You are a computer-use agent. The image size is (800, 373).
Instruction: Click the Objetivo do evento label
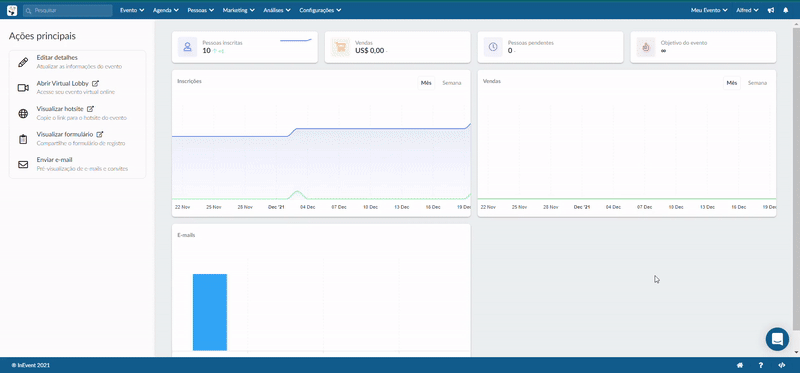point(684,43)
